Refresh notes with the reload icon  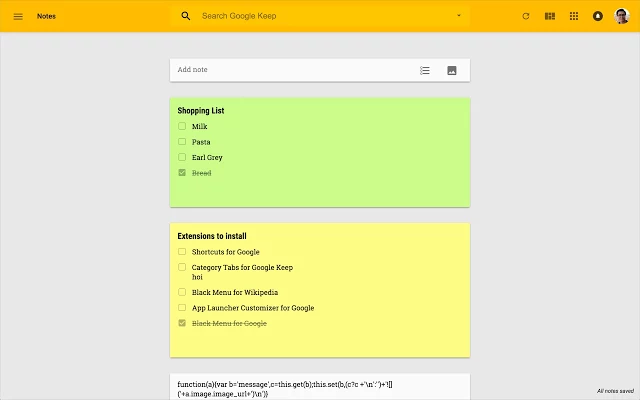click(x=526, y=16)
